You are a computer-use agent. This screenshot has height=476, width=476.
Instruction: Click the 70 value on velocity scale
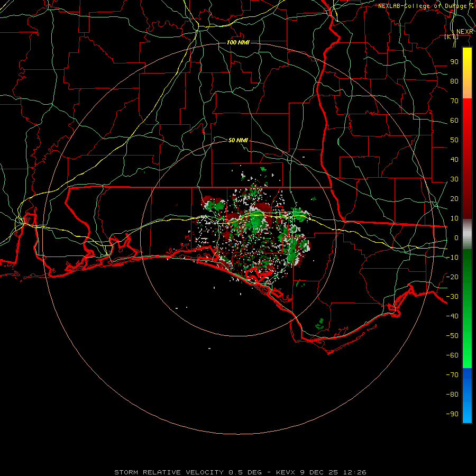pos(454,101)
